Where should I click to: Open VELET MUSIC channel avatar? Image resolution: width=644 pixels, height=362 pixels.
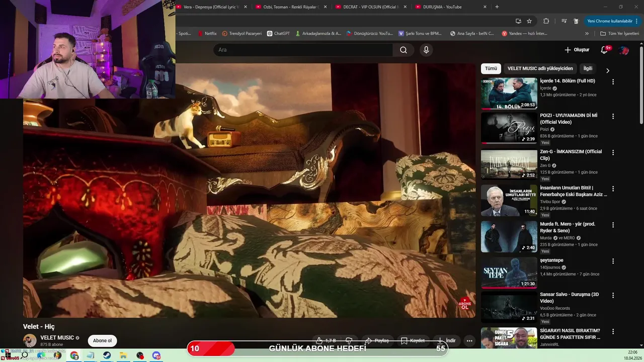tap(30, 340)
